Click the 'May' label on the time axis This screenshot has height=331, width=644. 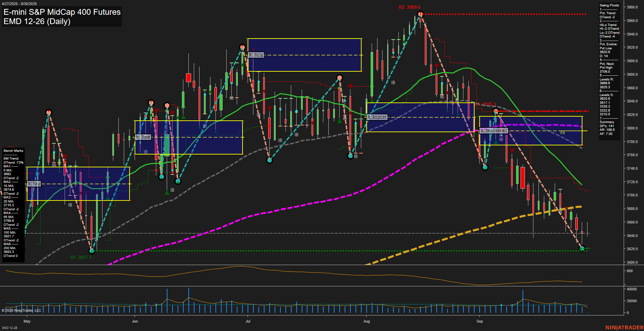coord(27,321)
